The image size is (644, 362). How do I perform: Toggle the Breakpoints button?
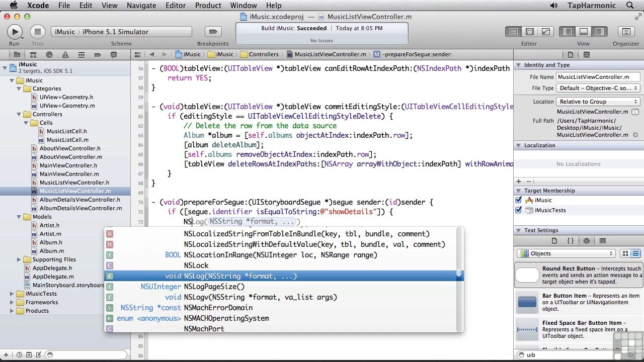[x=213, y=32]
